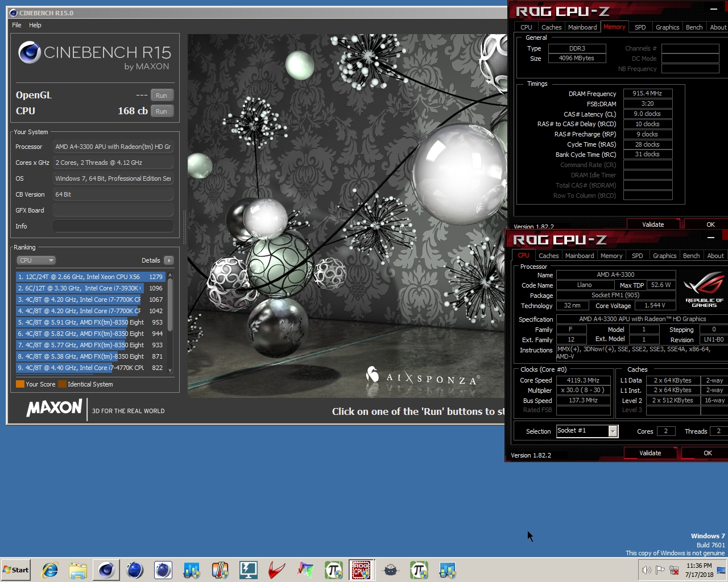Click the Republic of Gamers logo in CPU-Z
Image resolution: width=728 pixels, height=582 pixels.
click(704, 290)
